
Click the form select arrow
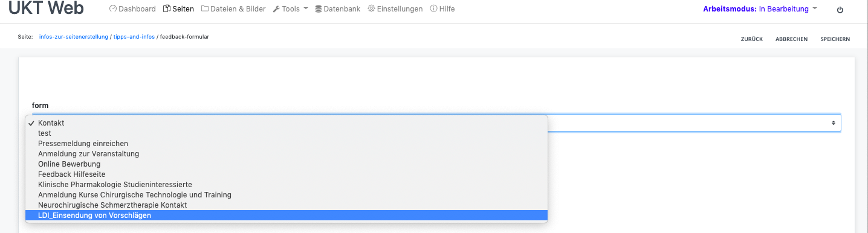pos(834,123)
